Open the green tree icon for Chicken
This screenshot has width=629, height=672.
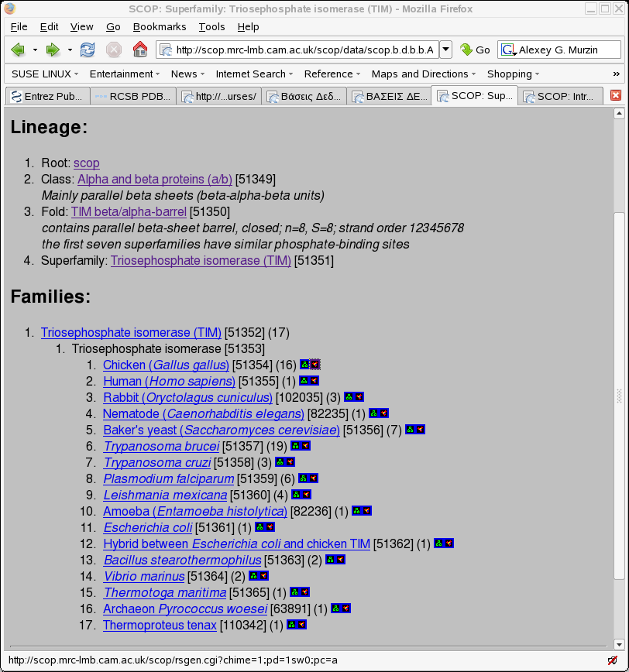(x=304, y=365)
